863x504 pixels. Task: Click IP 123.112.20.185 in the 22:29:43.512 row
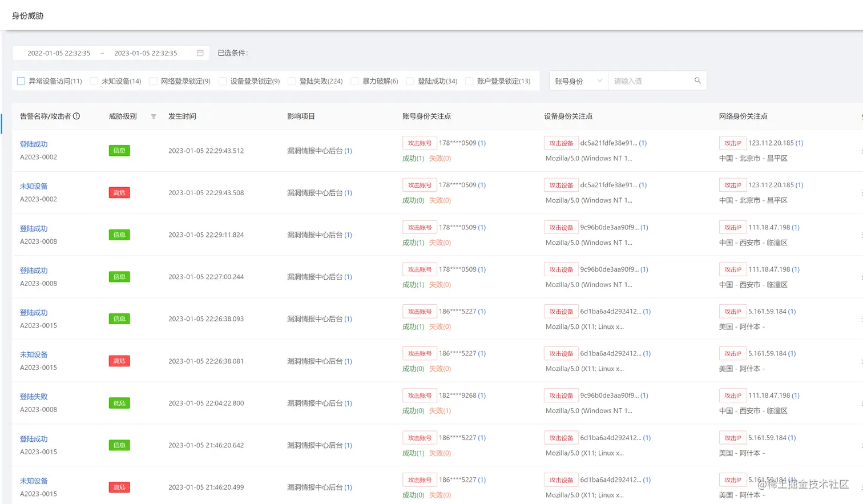(x=771, y=143)
